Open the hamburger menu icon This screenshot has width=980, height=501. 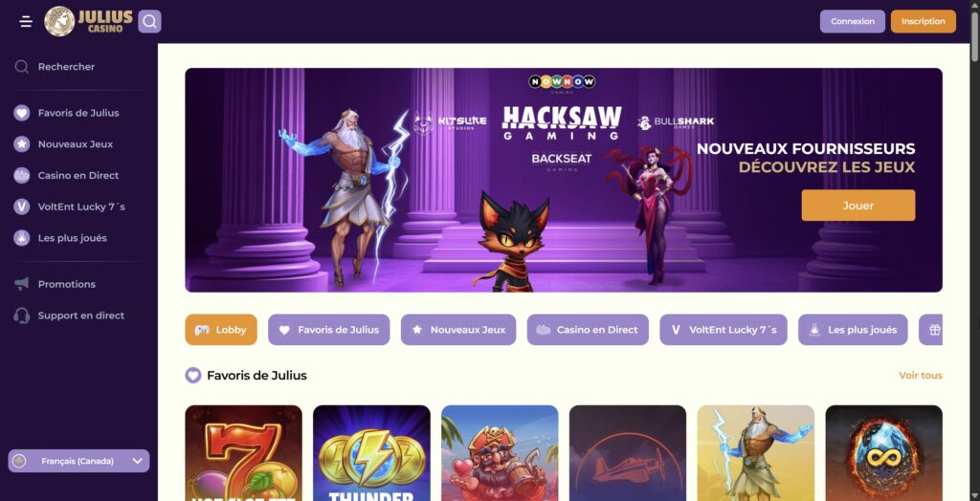click(x=26, y=22)
